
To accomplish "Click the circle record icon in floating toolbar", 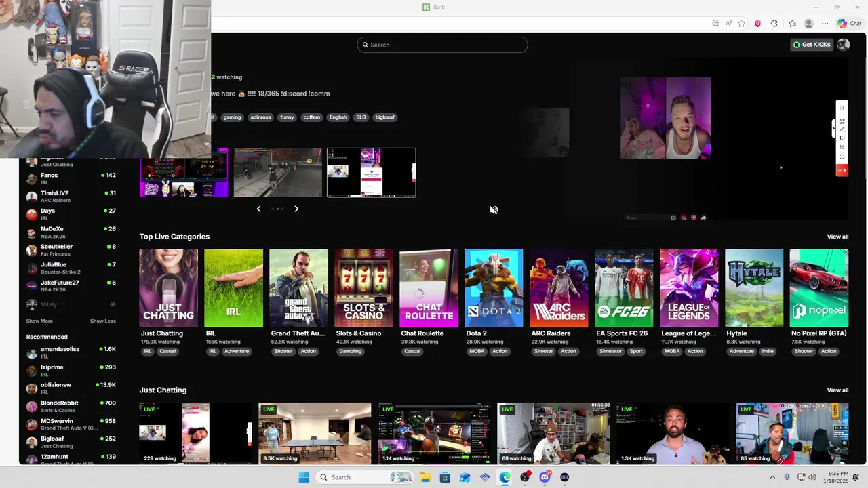I will (842, 157).
